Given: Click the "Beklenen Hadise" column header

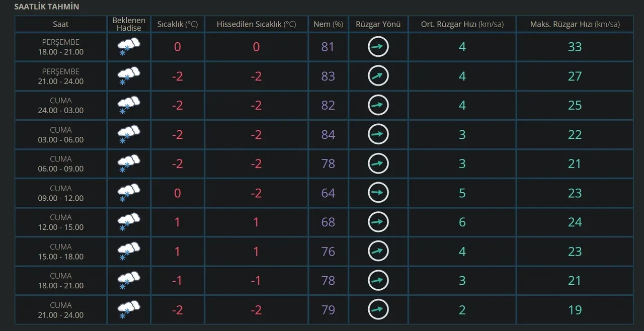Looking at the screenshot, I should (x=129, y=24).
